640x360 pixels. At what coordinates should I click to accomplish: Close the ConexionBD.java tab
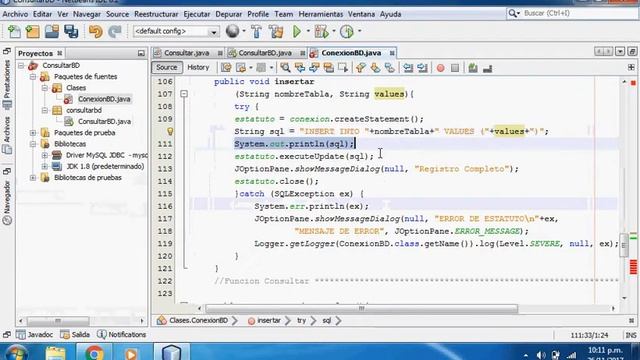[392, 53]
